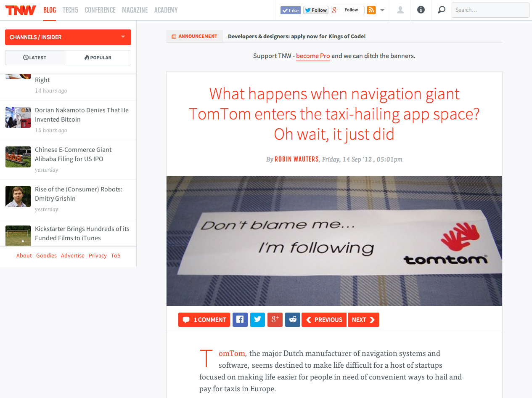This screenshot has height=398, width=532.
Task: Click the '14 hours ago' timestamp
Action: click(x=51, y=91)
